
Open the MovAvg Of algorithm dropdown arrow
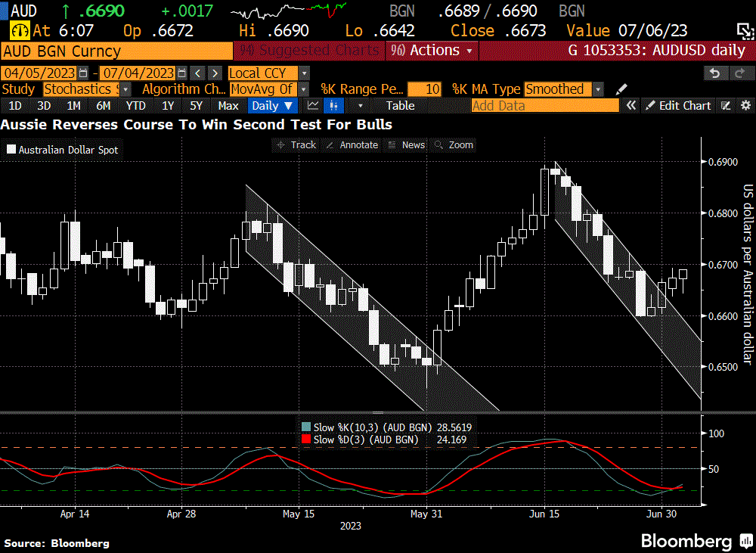point(304,89)
